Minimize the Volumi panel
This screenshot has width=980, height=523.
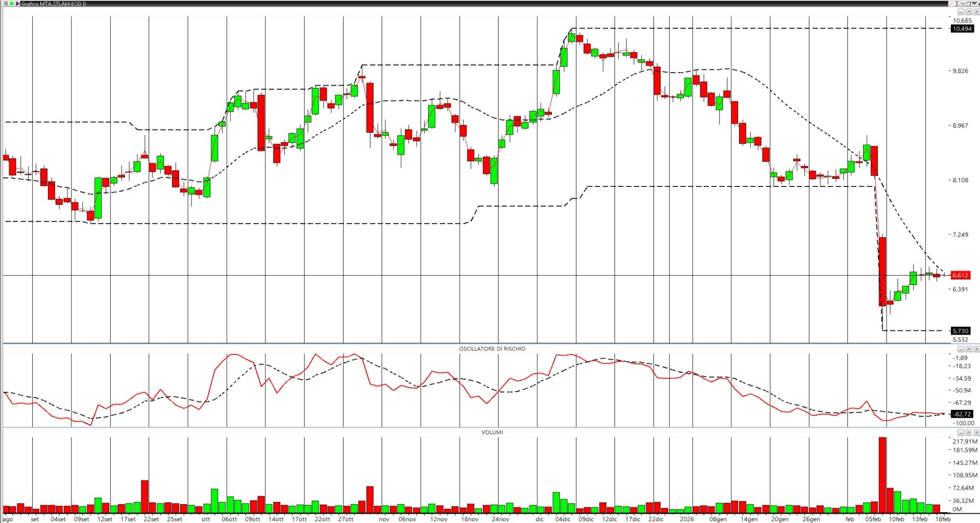pyautogui.click(x=961, y=433)
